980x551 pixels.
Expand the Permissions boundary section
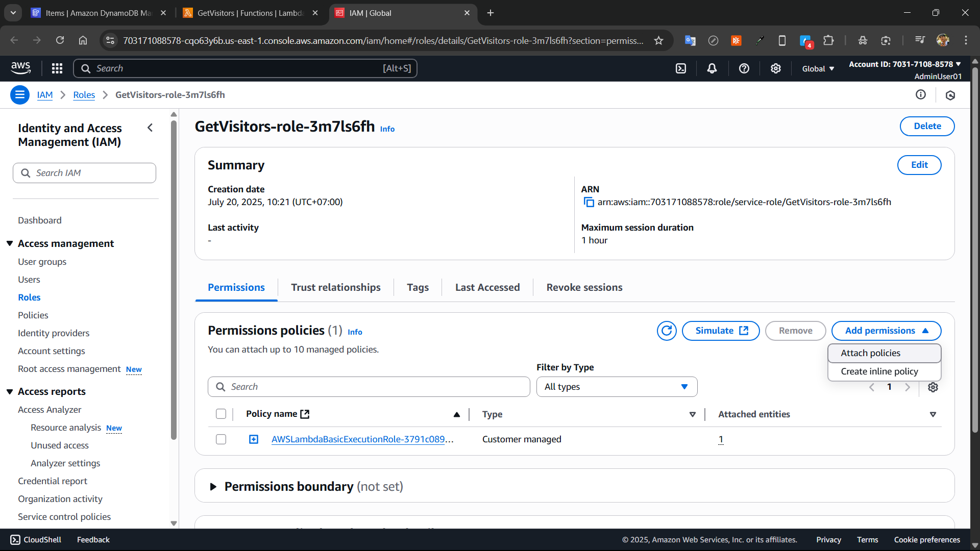click(213, 487)
